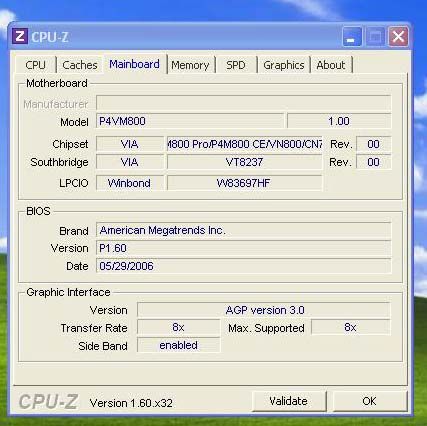Click the model value P4VM800
The height and width of the screenshot is (426, 427).
tap(190, 121)
